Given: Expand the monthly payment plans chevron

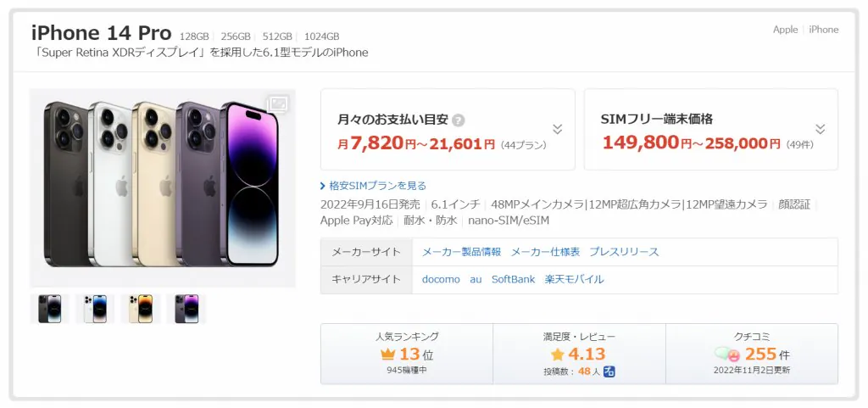Looking at the screenshot, I should (558, 130).
